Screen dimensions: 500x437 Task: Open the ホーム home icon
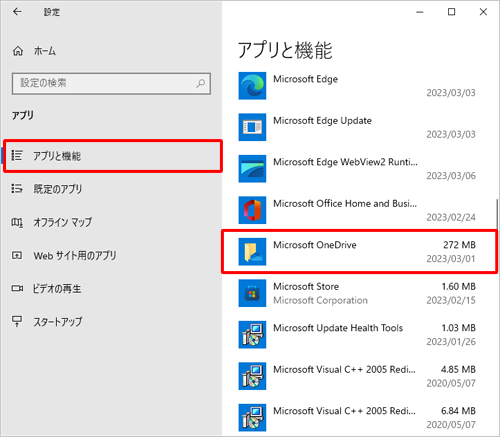tap(18, 51)
